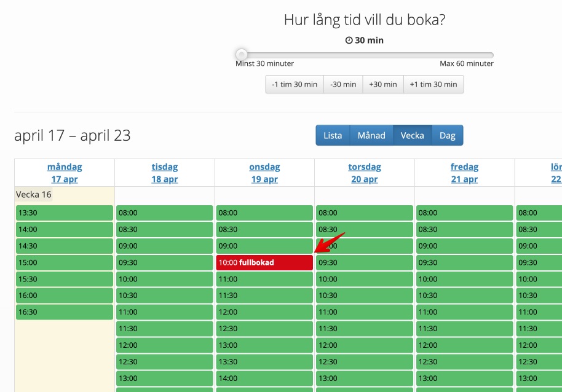Book the 08:00 slot on Tuesday
The width and height of the screenshot is (562, 392).
pyautogui.click(x=164, y=213)
